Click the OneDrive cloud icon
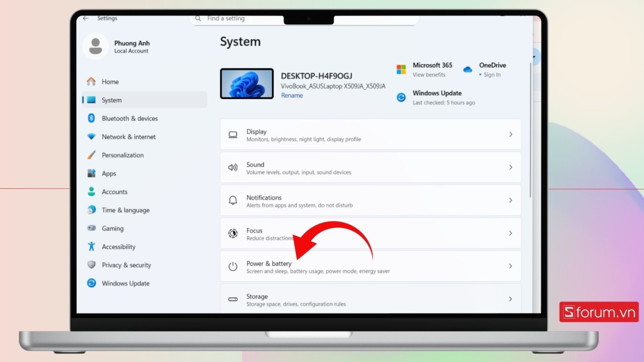The width and height of the screenshot is (644, 362). click(x=467, y=69)
